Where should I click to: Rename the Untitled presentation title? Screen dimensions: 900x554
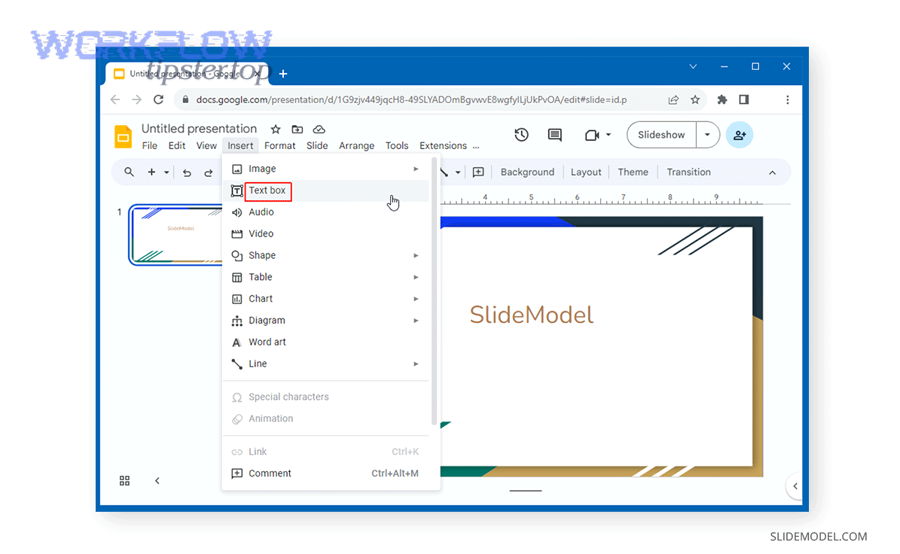click(199, 129)
